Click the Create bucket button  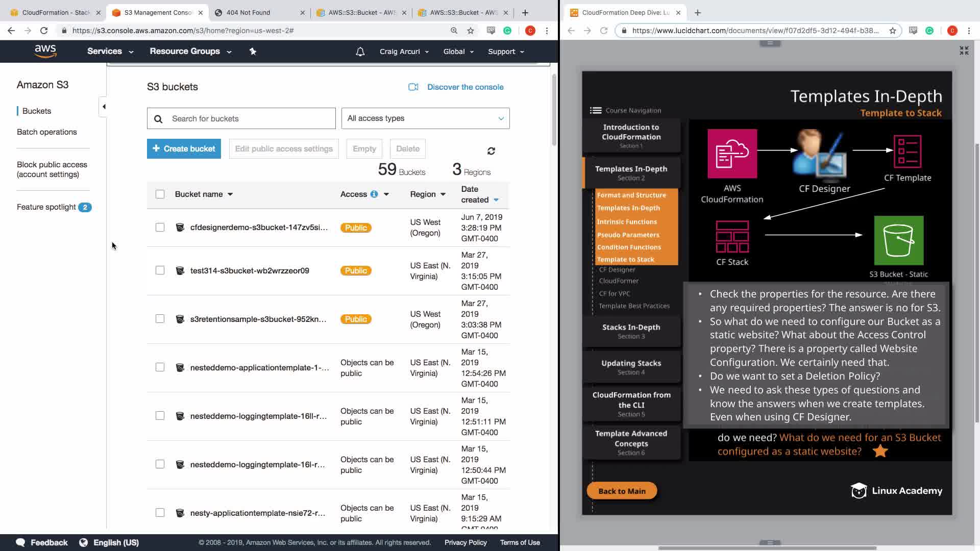pos(184,149)
